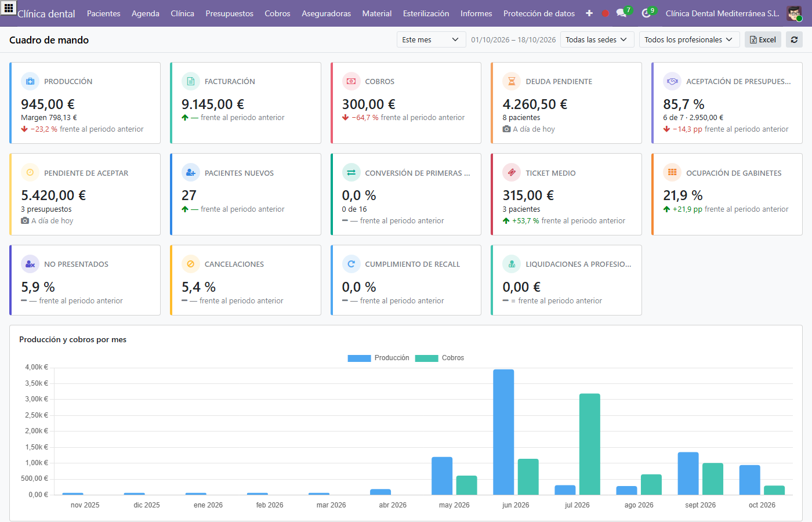This screenshot has width=812, height=522.
Task: Click the Facturación document icon
Action: 191,81
